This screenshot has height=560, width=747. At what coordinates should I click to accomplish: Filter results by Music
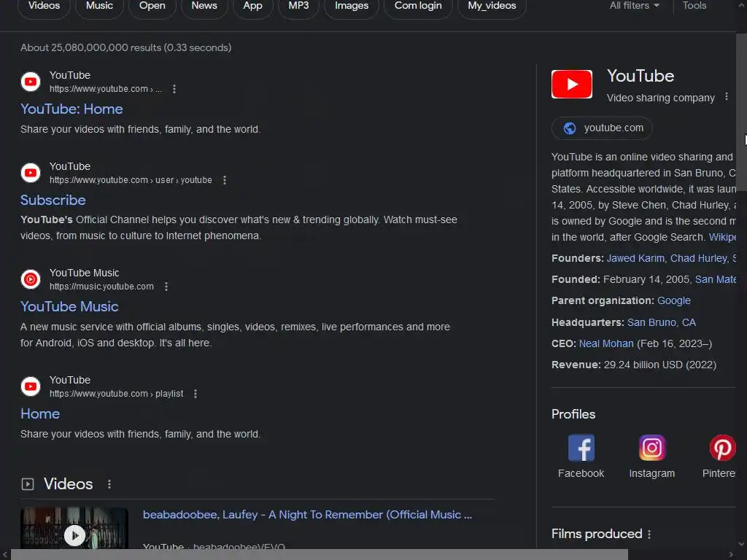point(99,7)
